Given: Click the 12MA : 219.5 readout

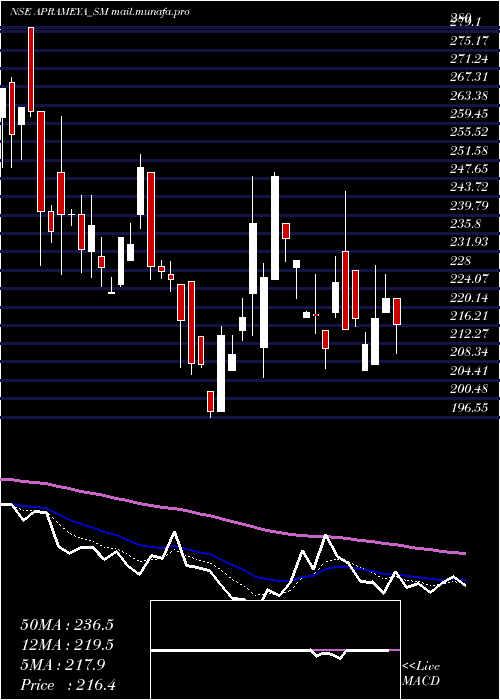Looking at the screenshot, I should pos(67,645).
